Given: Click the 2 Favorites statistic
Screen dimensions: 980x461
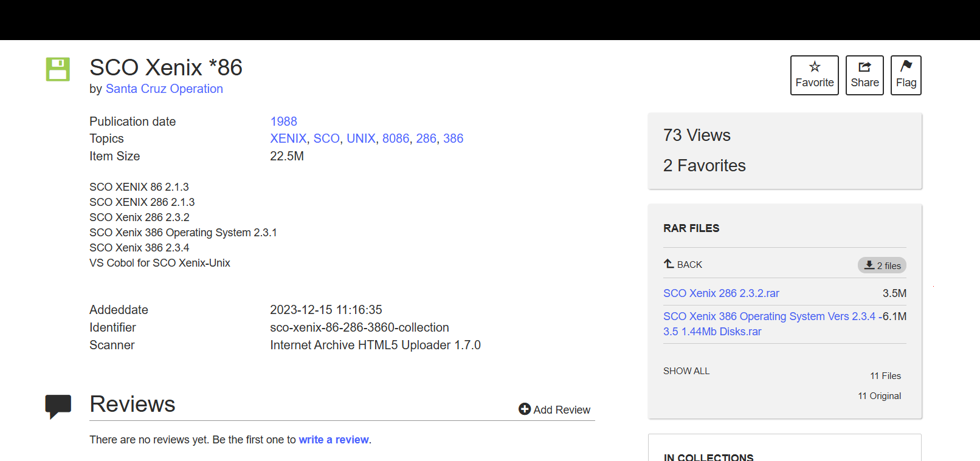Looking at the screenshot, I should coord(704,165).
